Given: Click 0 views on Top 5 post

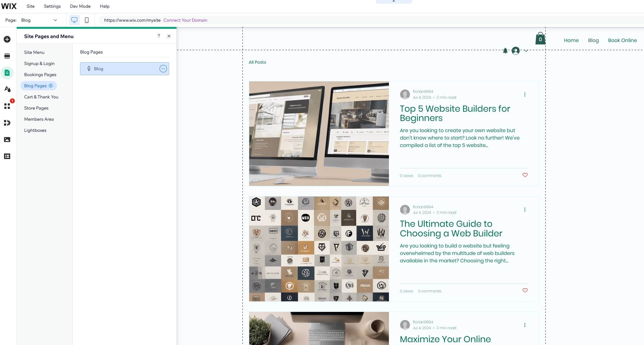Looking at the screenshot, I should click(x=406, y=176).
